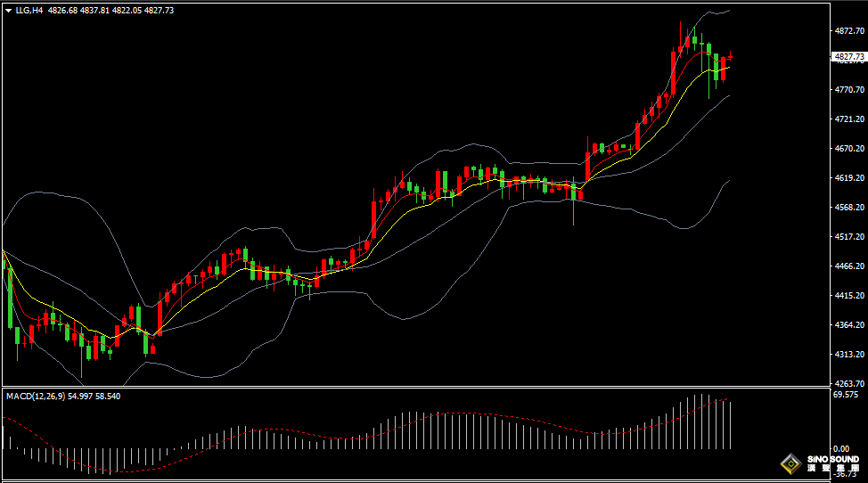The height and width of the screenshot is (483, 868).
Task: Select the 4517.20 price scale value
Action: [x=849, y=236]
